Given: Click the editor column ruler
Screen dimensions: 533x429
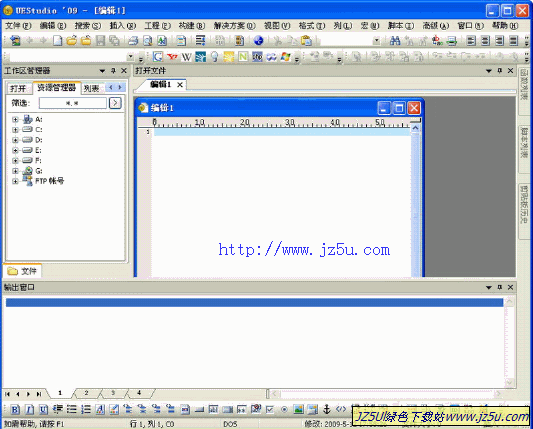Looking at the screenshot, I should 280,123.
